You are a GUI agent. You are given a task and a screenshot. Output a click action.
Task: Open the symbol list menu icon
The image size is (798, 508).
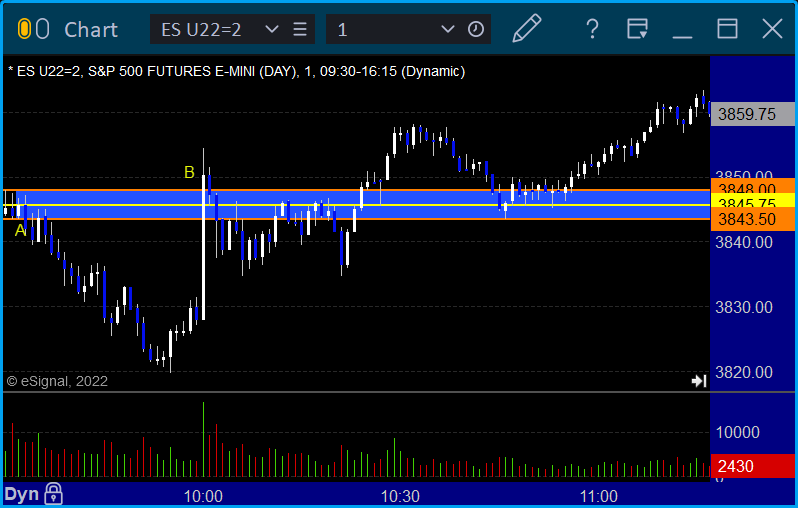[x=300, y=29]
